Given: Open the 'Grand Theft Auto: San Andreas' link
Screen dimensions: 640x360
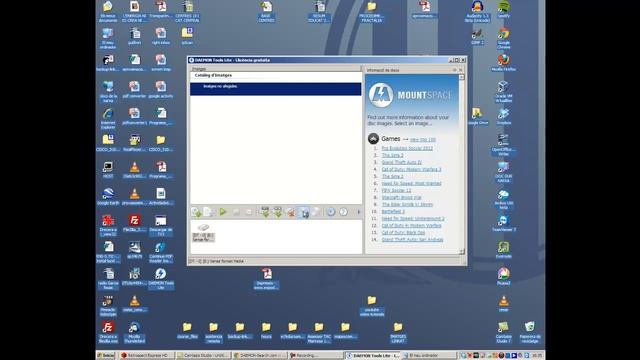Looking at the screenshot, I should [412, 240].
